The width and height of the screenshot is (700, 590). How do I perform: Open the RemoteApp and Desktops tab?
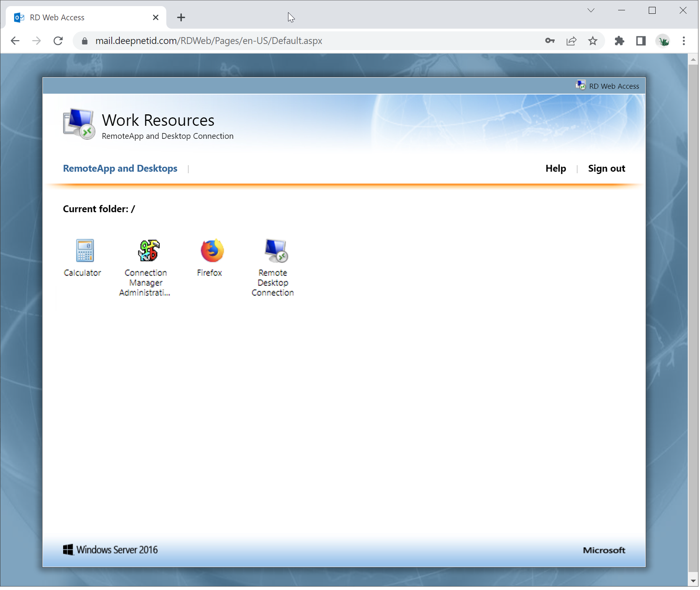point(120,169)
